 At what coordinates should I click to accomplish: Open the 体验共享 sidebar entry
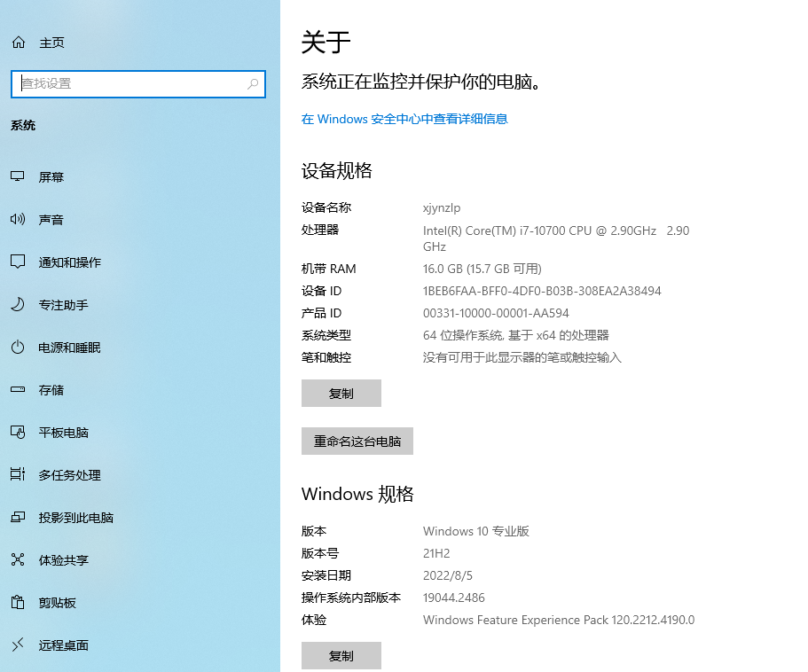pyautogui.click(x=63, y=560)
